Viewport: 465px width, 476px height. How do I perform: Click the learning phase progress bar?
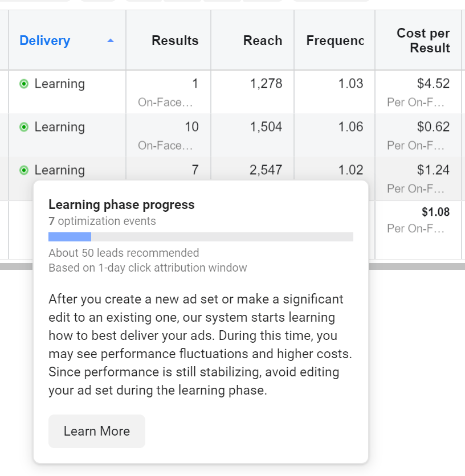pyautogui.click(x=201, y=237)
